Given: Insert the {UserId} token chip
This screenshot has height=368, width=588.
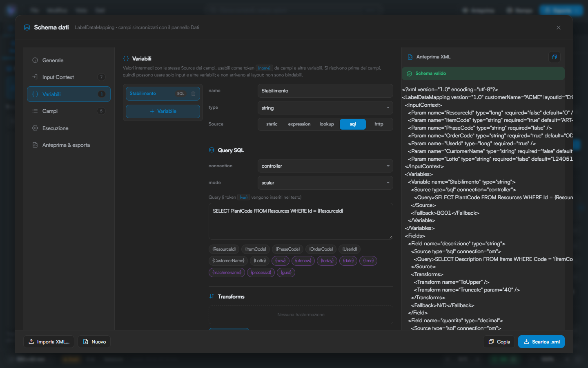Looking at the screenshot, I should [350, 249].
